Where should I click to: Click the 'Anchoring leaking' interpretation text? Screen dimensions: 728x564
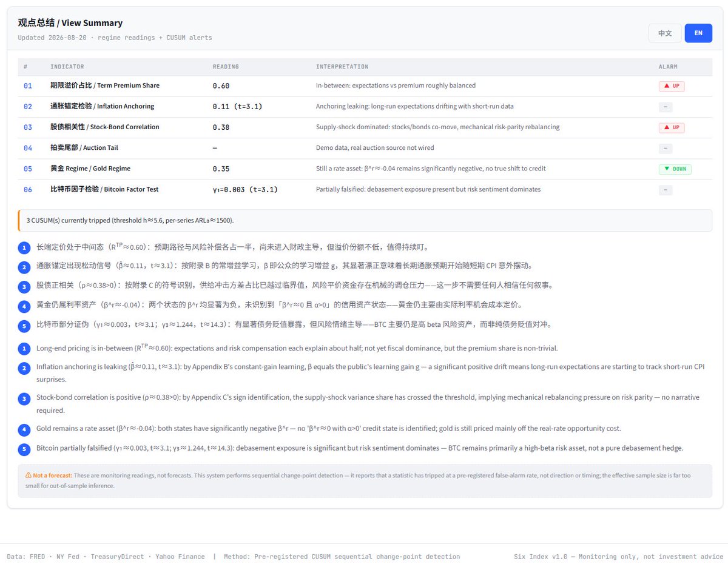pos(415,107)
